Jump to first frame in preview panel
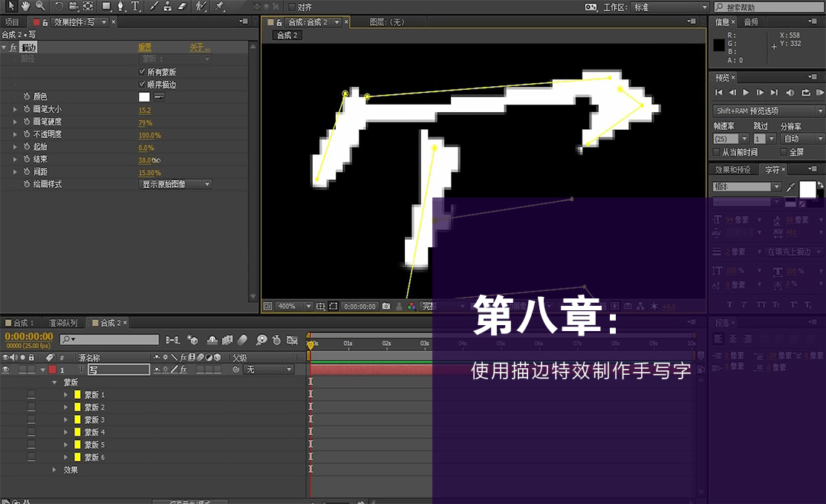Image resolution: width=826 pixels, height=504 pixels. coord(718,93)
